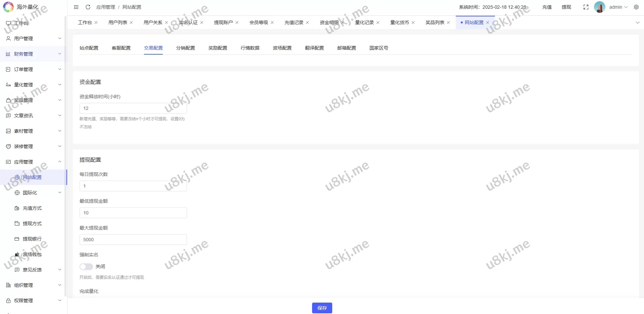Open 提现银行 in the sidebar
The width and height of the screenshot is (644, 314).
[32, 239]
